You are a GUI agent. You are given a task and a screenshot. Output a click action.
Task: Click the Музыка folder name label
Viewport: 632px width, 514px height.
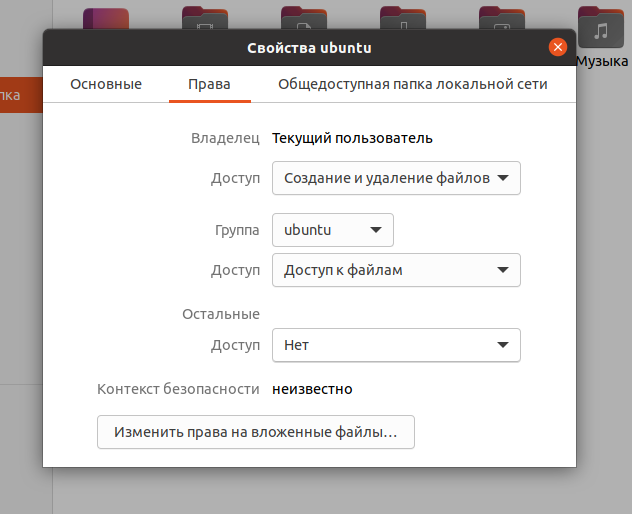point(602,61)
